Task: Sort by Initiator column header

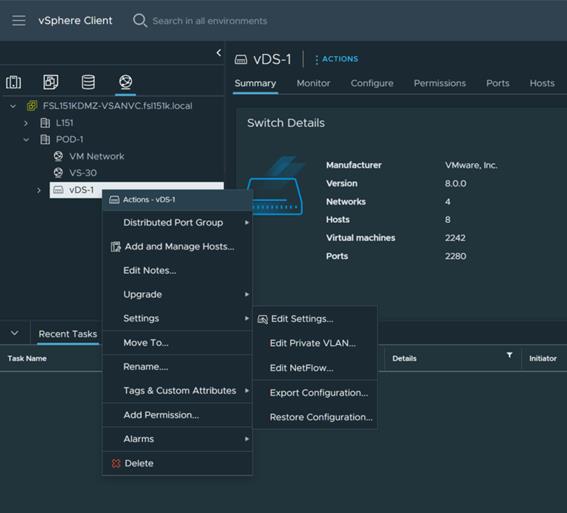Action: [543, 358]
